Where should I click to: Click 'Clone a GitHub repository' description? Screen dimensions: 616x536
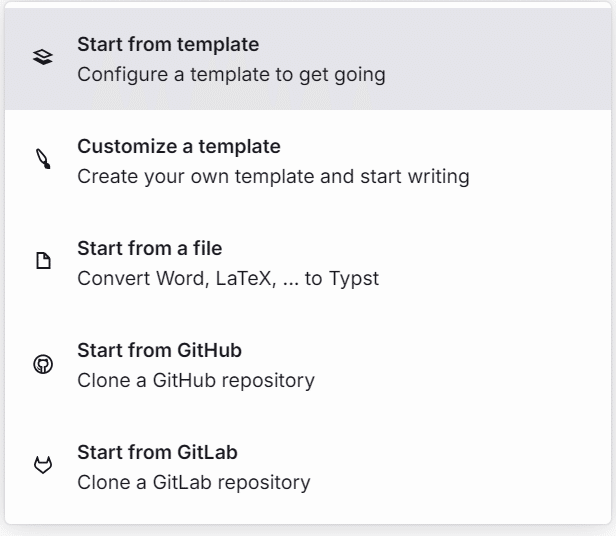pyautogui.click(x=196, y=381)
